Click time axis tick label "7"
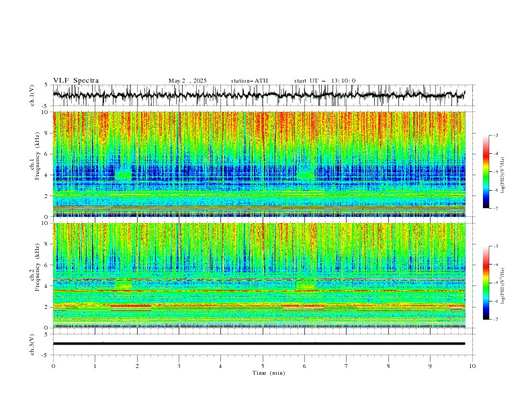Viewport: 532px width, 411px height. pyautogui.click(x=347, y=366)
